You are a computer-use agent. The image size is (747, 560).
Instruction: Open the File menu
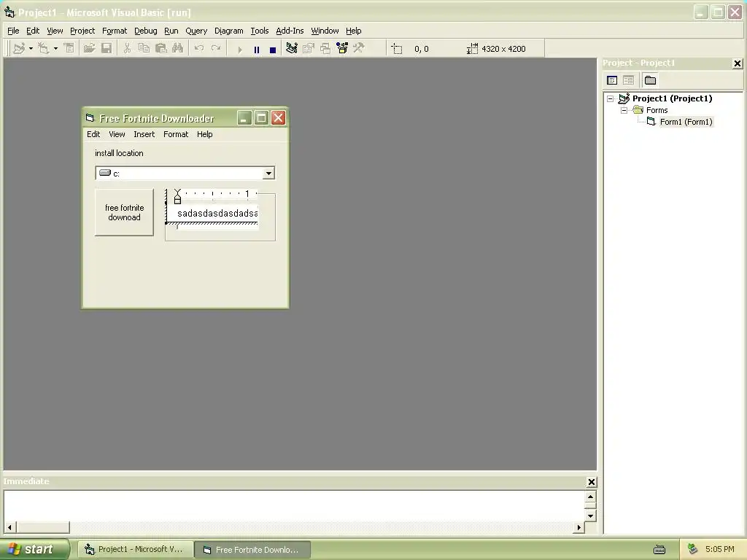click(13, 31)
